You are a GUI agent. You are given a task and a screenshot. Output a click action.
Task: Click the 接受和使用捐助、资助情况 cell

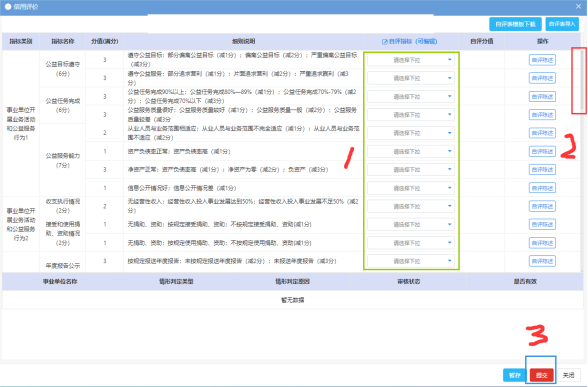coord(63,233)
